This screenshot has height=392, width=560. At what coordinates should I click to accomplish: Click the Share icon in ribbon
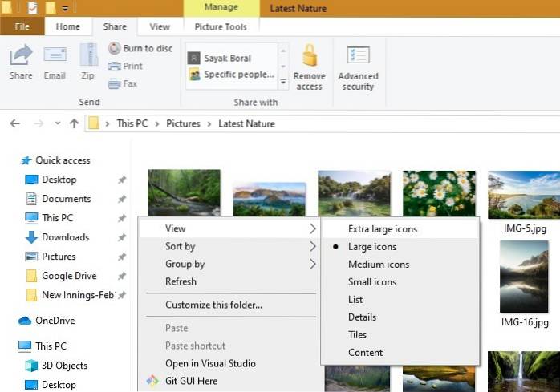(21, 58)
